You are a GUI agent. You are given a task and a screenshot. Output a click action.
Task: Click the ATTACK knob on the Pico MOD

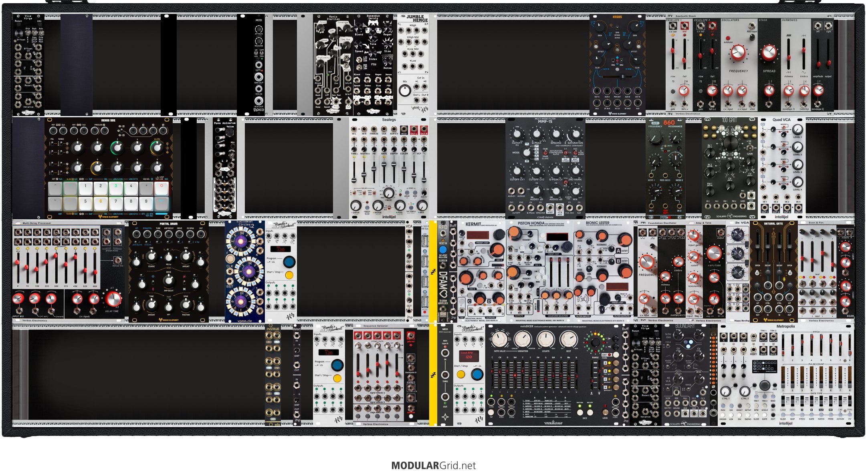(259, 29)
